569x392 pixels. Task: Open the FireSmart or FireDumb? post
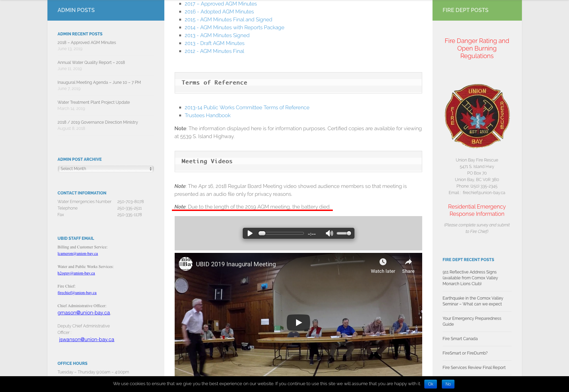point(465,353)
